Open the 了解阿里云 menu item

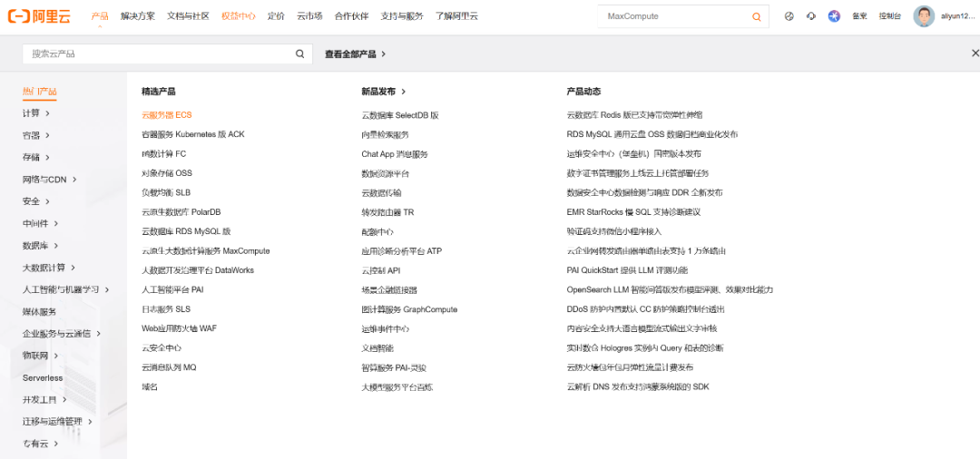456,16
